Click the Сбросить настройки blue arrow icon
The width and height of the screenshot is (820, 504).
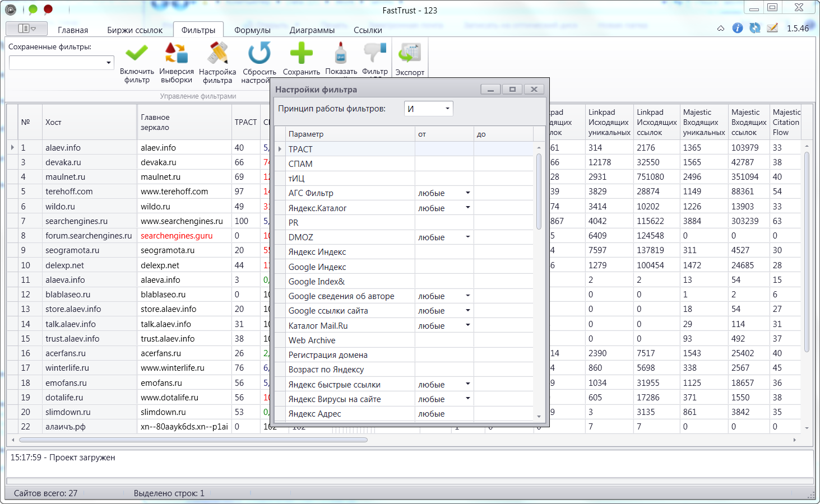coord(259,54)
